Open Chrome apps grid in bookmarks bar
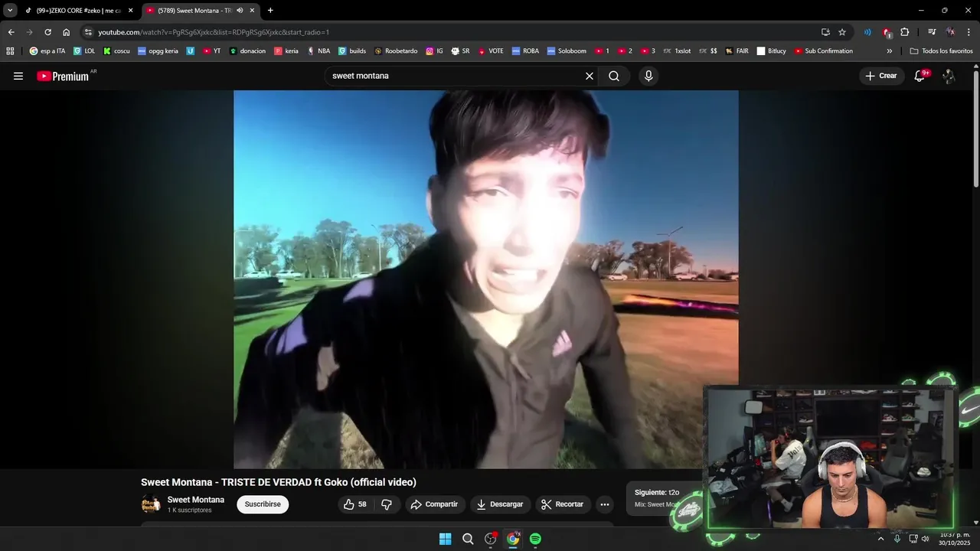 coord(10,51)
